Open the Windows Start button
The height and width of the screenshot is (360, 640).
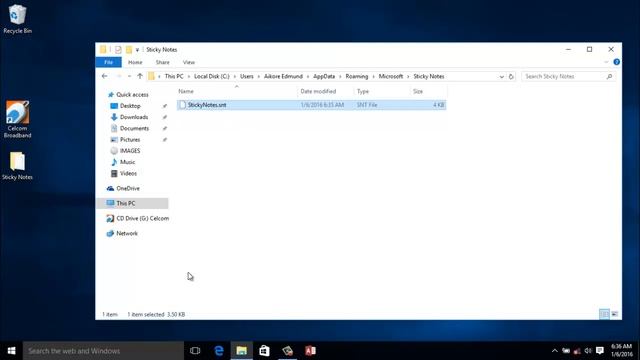click(x=11, y=351)
